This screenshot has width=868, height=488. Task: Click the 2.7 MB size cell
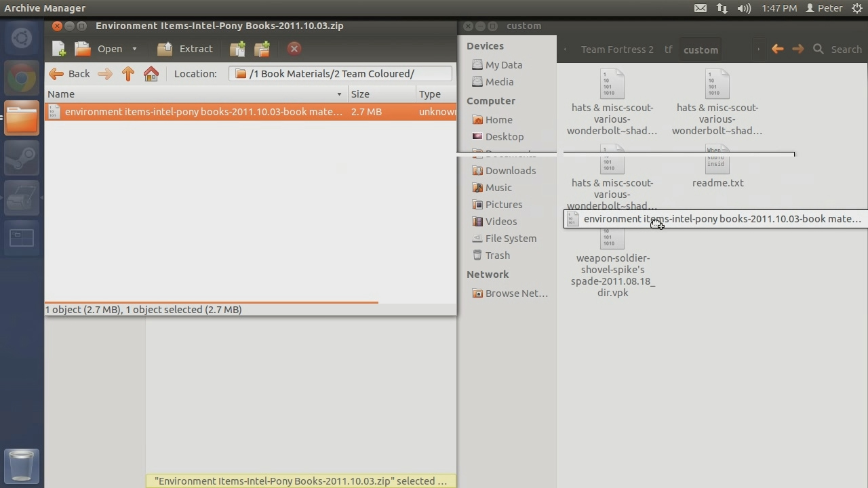(366, 112)
